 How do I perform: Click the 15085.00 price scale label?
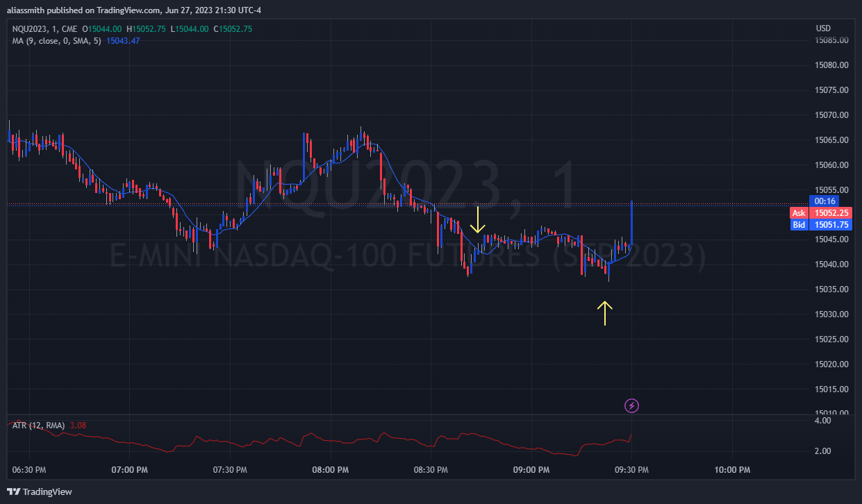point(831,40)
